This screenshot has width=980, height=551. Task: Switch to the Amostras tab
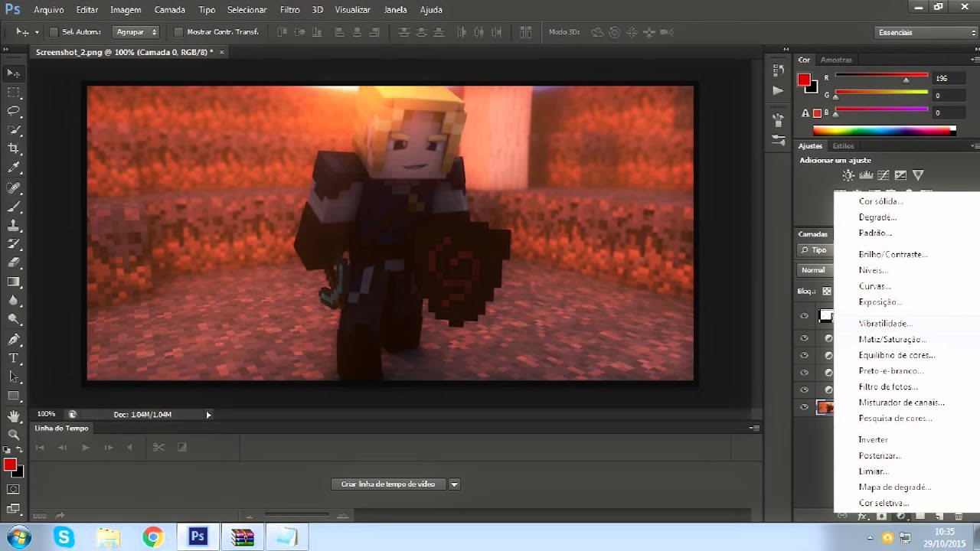836,60
